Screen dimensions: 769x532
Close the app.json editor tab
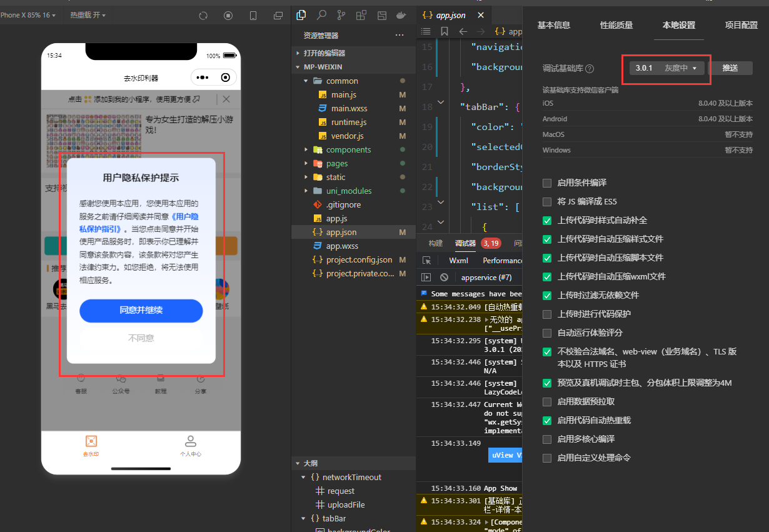tap(480, 15)
